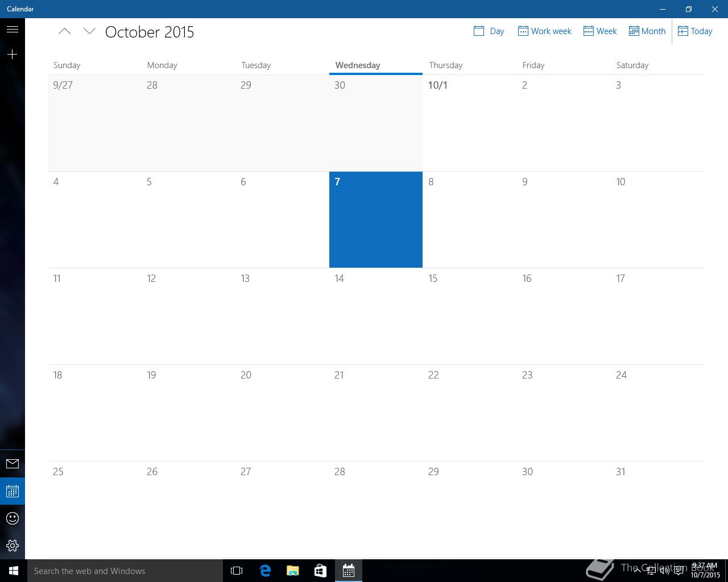Select the 9/27 day cell
This screenshot has height=582, width=728.
(x=94, y=123)
